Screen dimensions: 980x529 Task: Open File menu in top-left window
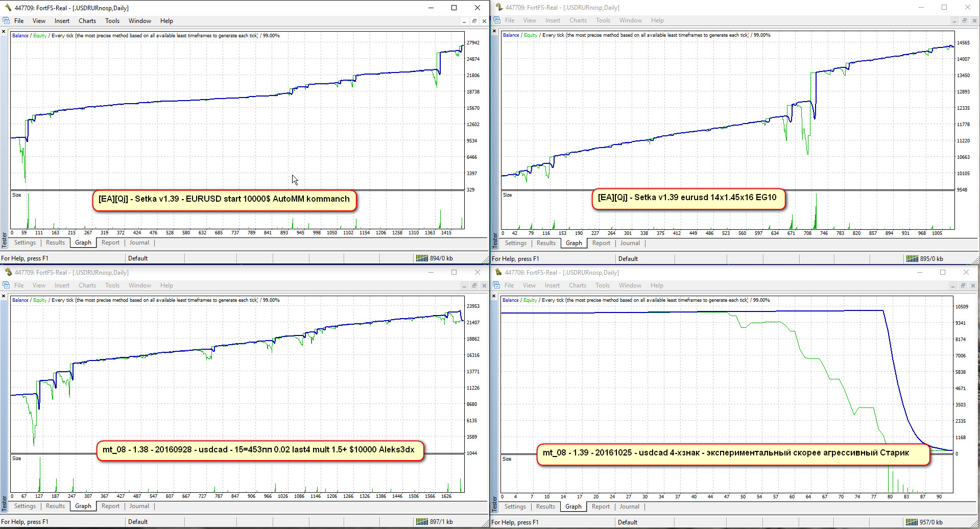click(19, 21)
